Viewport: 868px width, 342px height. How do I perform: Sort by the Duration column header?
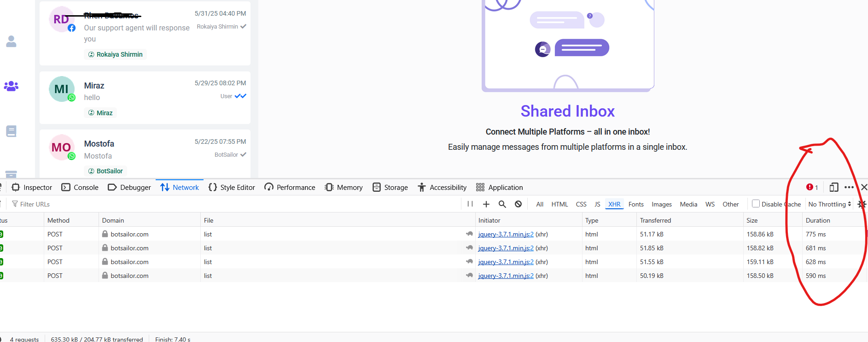[818, 220]
